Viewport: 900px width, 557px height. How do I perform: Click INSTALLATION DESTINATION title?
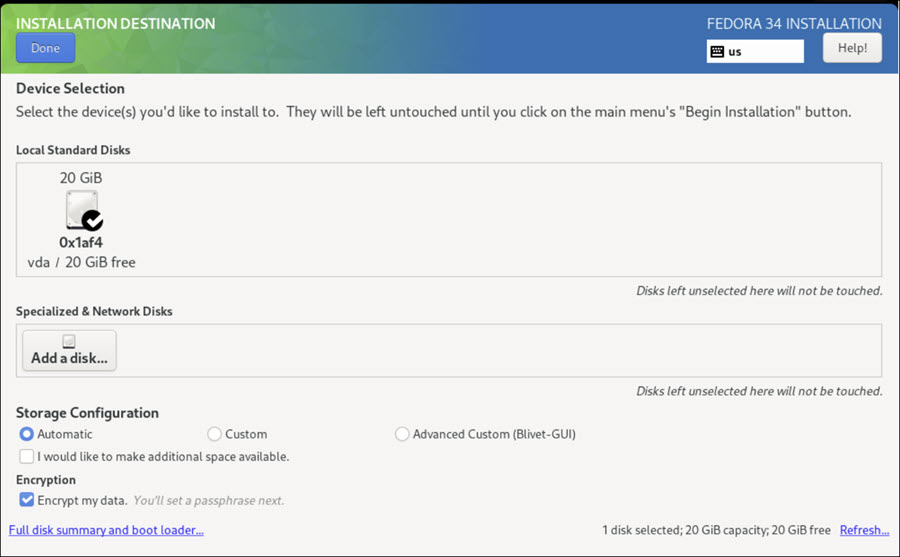115,24
